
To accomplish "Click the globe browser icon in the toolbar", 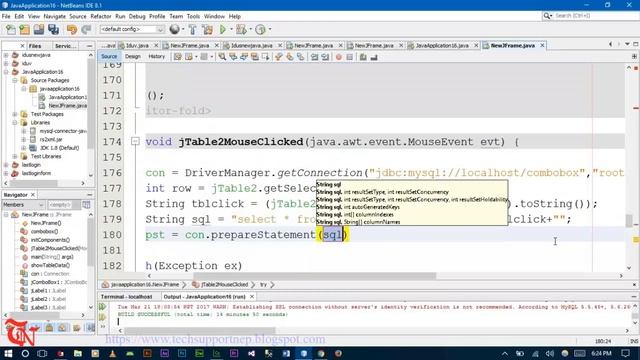I will [x=175, y=29].
